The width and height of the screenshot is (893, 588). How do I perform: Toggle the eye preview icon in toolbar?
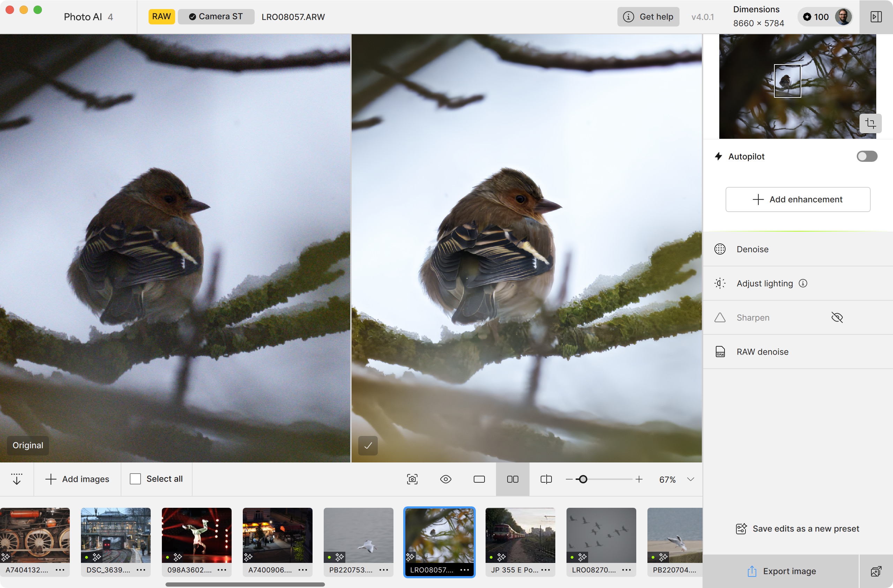coord(446,479)
